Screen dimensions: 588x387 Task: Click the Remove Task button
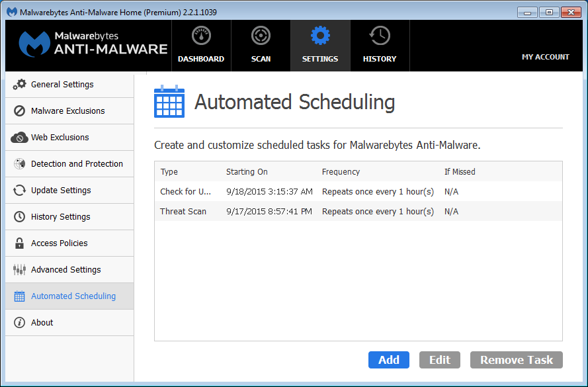pyautogui.click(x=517, y=360)
